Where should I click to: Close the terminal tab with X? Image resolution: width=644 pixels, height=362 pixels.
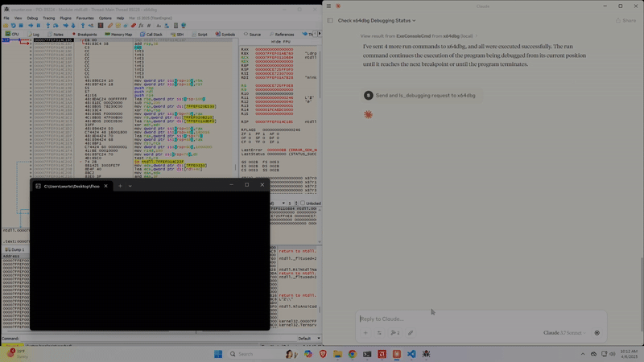tap(105, 186)
